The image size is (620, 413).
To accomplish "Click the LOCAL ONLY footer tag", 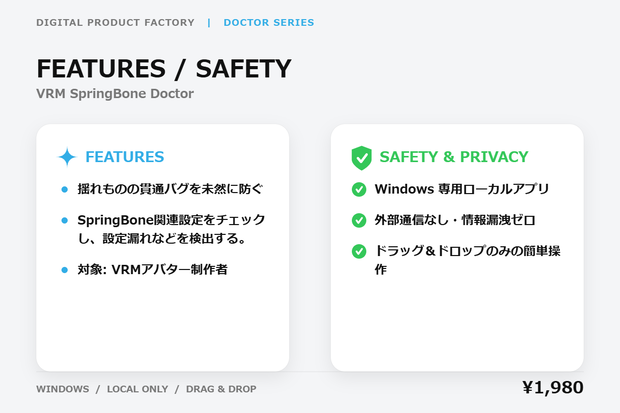I will [138, 389].
